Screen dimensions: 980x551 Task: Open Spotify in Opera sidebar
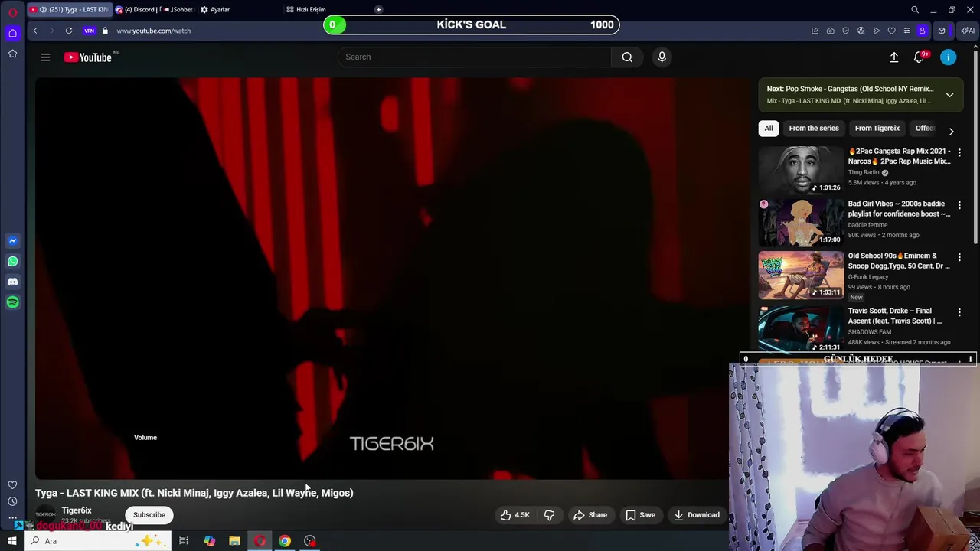coord(12,302)
